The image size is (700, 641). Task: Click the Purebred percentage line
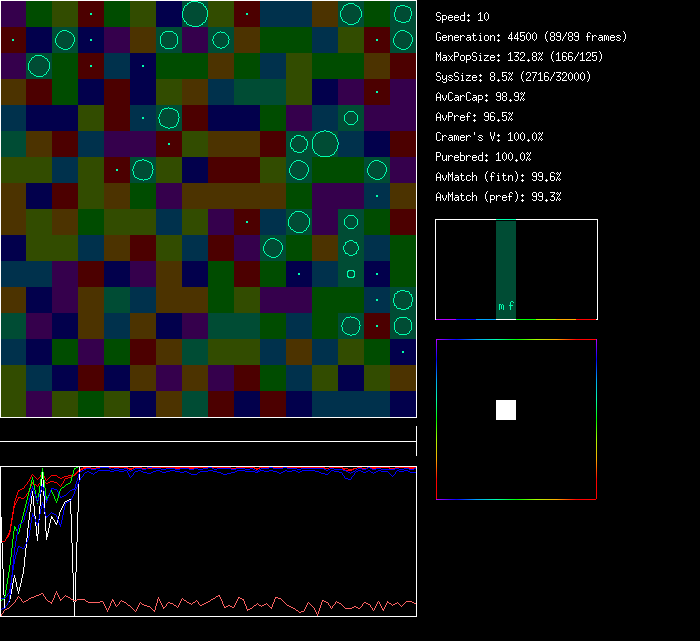tap(483, 157)
